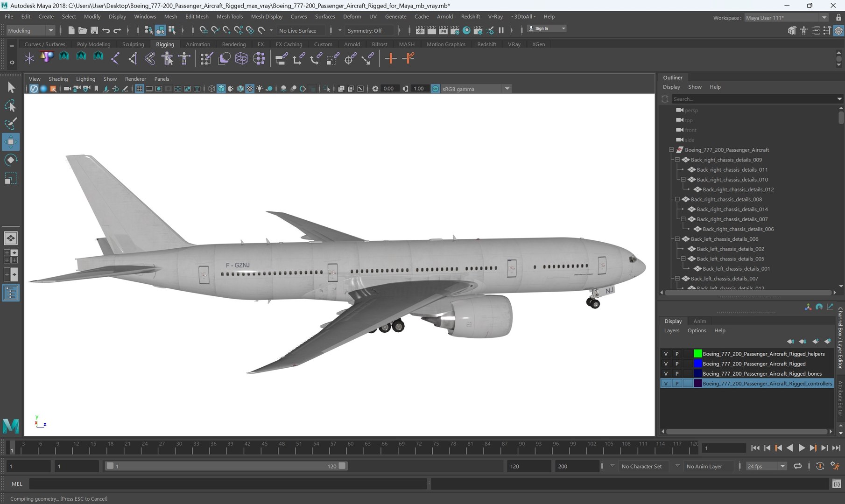Select the arrow Select tool in toolbox
Image resolution: width=845 pixels, height=504 pixels.
(x=11, y=87)
